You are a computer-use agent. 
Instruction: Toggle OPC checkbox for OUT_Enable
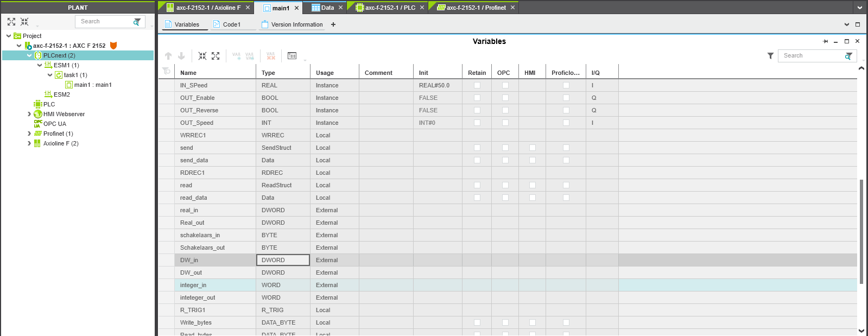coord(505,98)
